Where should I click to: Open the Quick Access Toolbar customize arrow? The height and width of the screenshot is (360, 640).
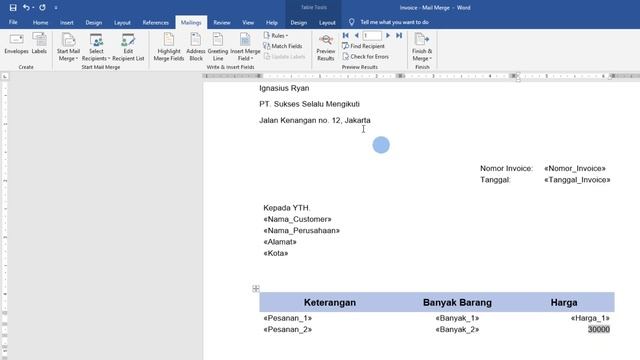pyautogui.click(x=56, y=8)
